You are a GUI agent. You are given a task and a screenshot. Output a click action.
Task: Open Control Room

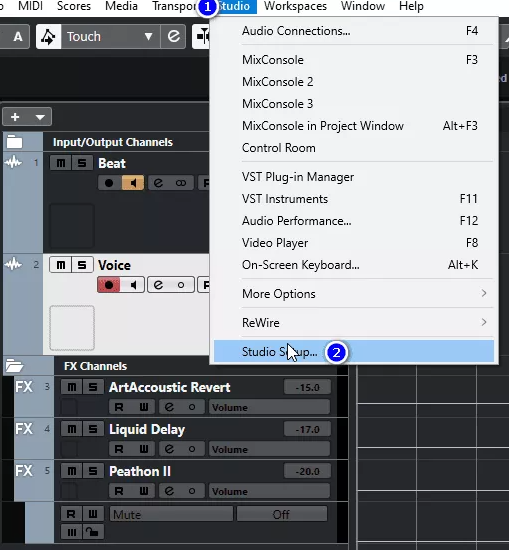354,148
